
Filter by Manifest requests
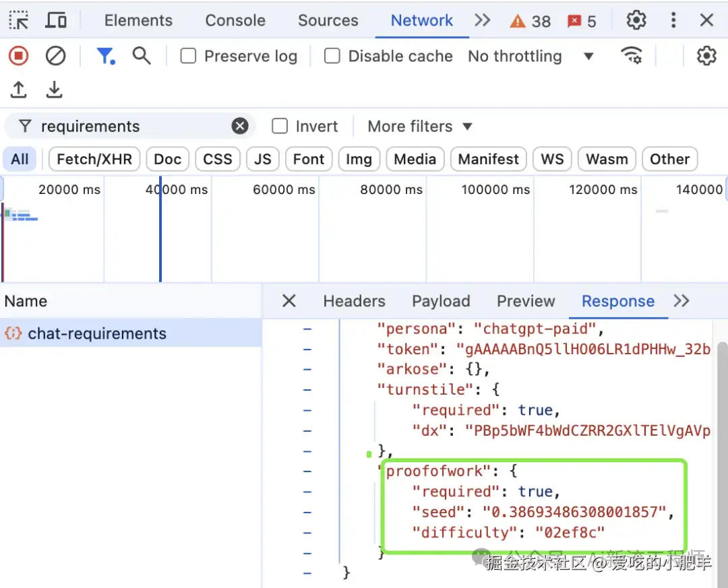pos(489,159)
